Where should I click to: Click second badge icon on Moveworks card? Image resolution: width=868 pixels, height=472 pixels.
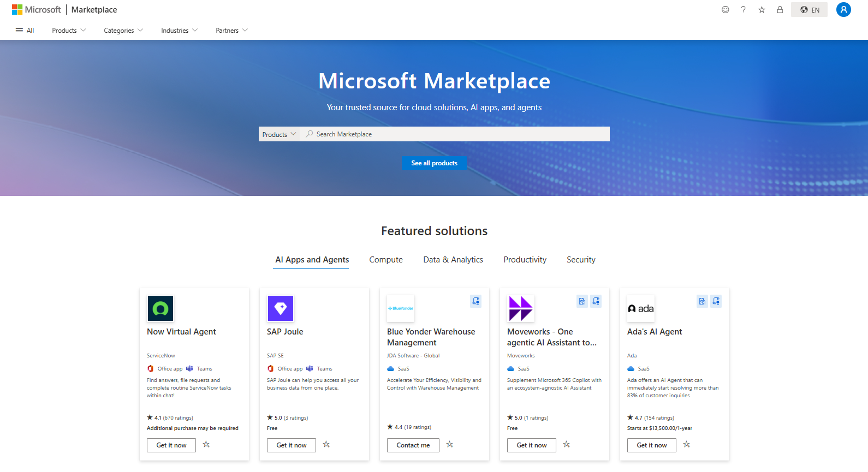coord(596,301)
